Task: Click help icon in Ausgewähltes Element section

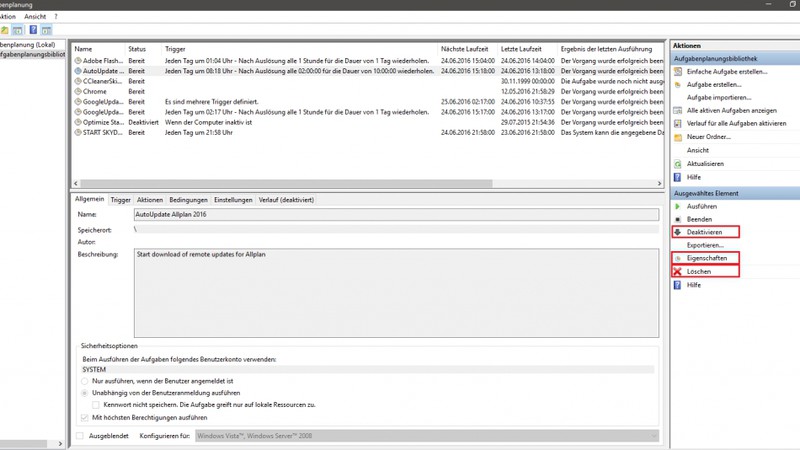Action: [x=678, y=285]
